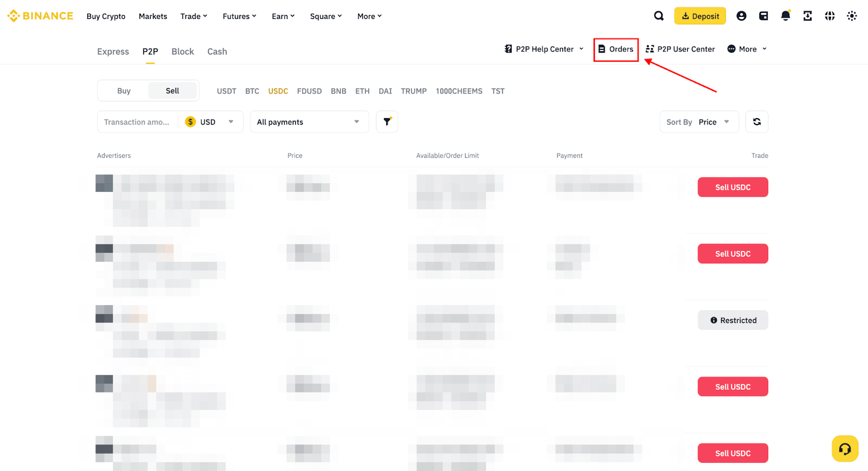Click the download app QR icon
Image resolution: width=868 pixels, height=471 pixels.
pyautogui.click(x=808, y=16)
